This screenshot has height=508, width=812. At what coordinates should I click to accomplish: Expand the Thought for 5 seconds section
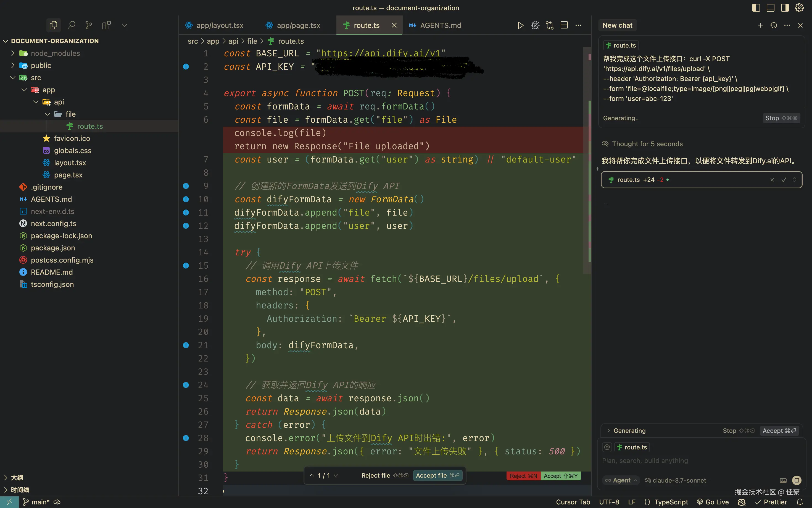(x=642, y=144)
